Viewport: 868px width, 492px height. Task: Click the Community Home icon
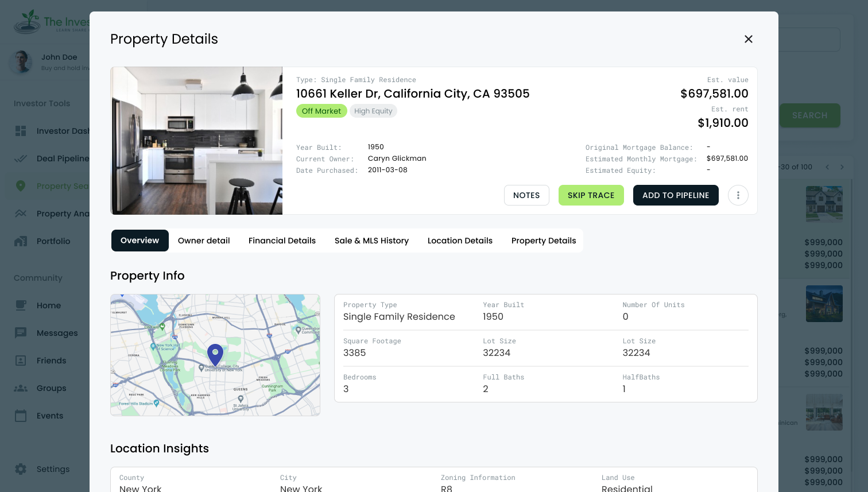tap(21, 305)
